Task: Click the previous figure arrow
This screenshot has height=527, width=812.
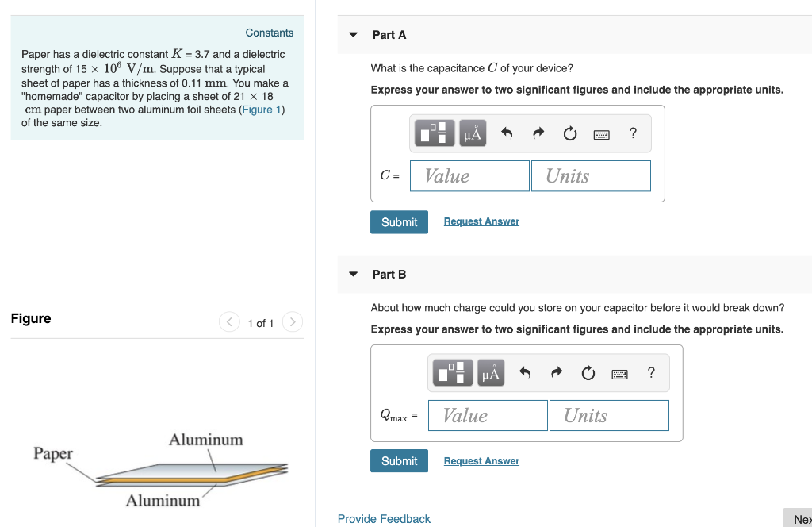Action: coord(228,322)
